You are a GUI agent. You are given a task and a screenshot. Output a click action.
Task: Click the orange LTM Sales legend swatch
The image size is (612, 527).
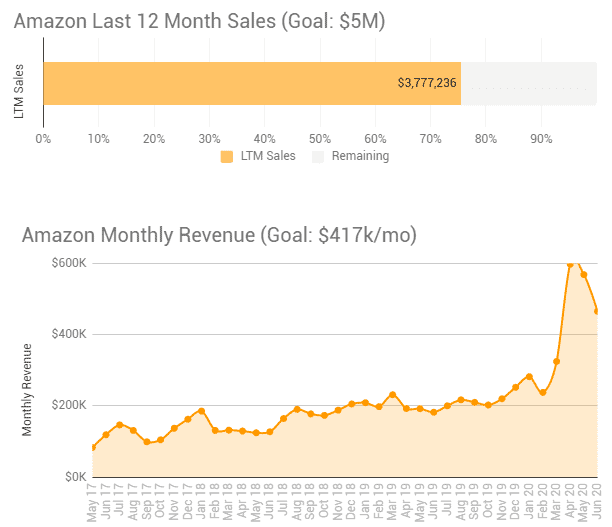tap(226, 156)
